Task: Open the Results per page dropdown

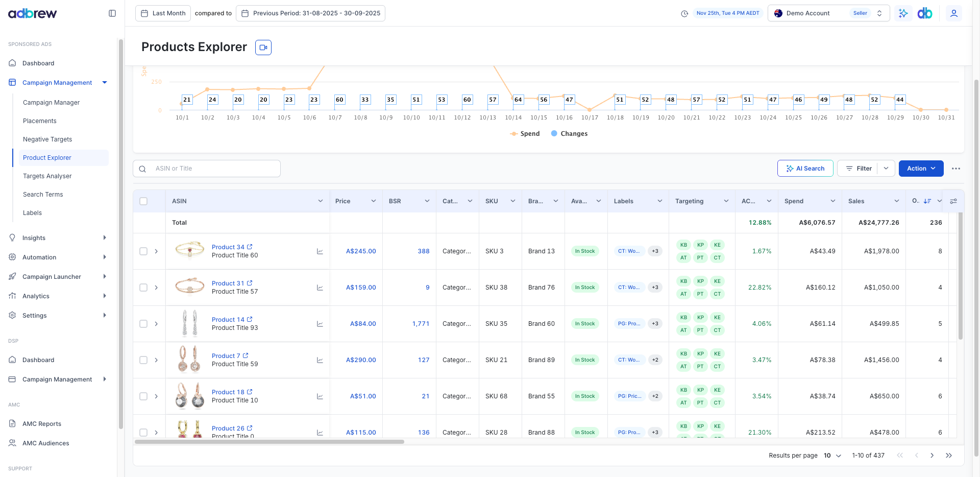Action: [832, 456]
